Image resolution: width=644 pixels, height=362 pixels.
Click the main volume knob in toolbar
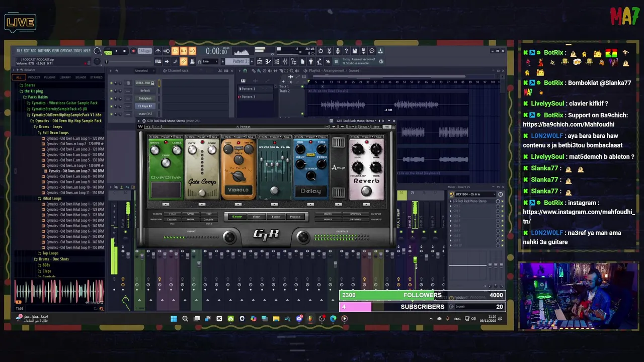[97, 51]
